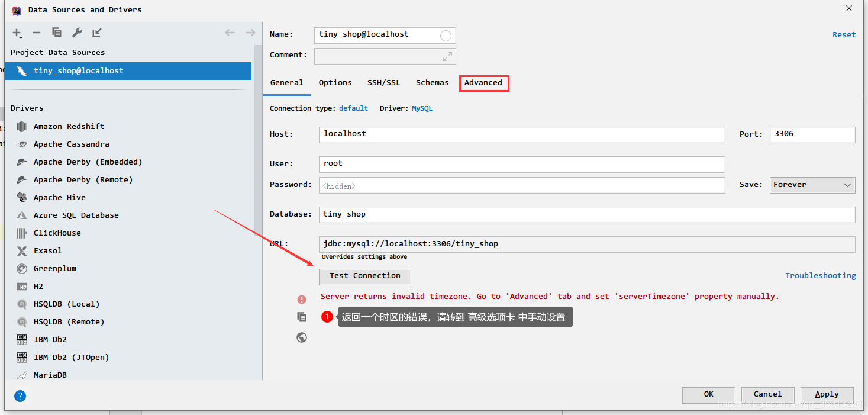The image size is (868, 415).
Task: Switch to the Advanced tab
Action: 483,83
